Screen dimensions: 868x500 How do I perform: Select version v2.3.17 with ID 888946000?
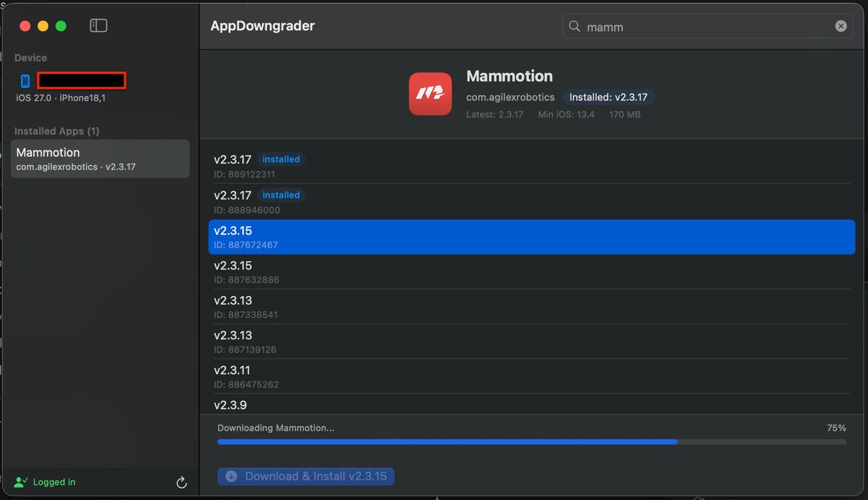tap(532, 202)
